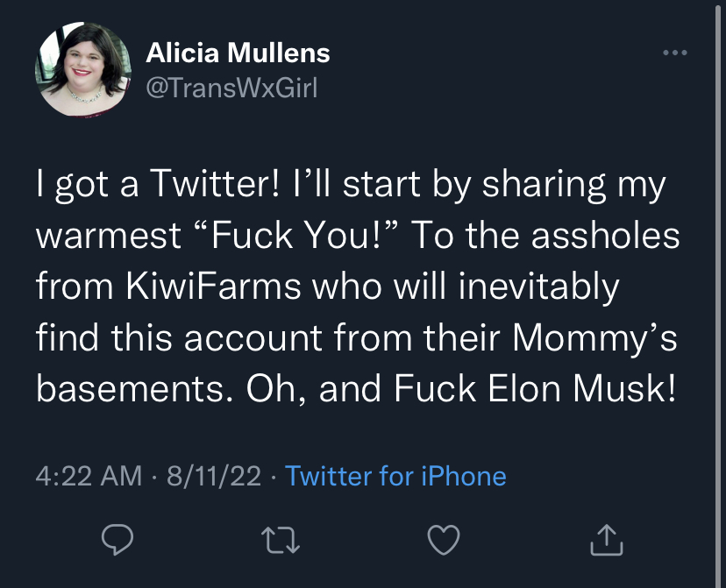Open the reply speech-bubble icon
This screenshot has height=588, width=726.
coord(117,540)
